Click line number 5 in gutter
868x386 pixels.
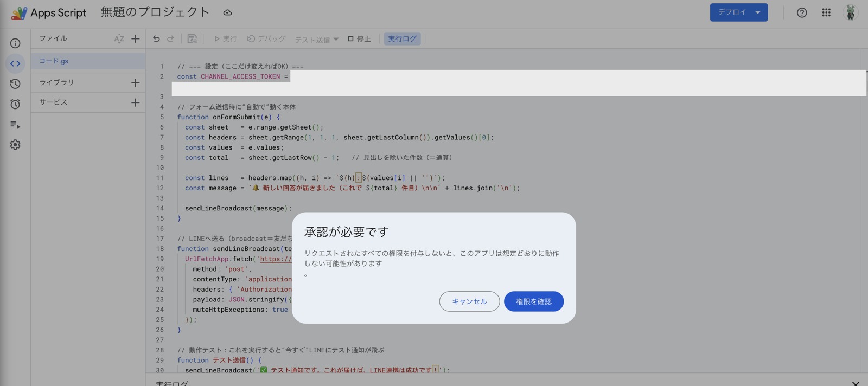(x=162, y=117)
